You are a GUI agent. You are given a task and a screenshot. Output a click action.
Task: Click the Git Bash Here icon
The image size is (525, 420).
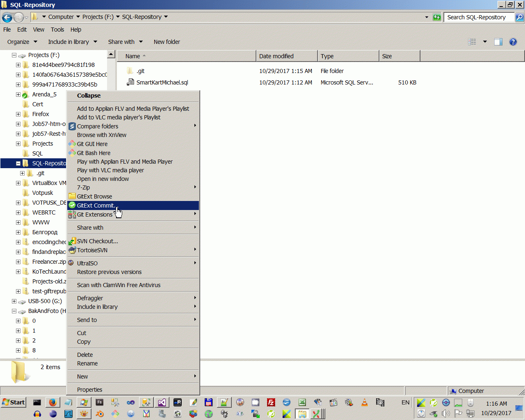[x=72, y=153]
